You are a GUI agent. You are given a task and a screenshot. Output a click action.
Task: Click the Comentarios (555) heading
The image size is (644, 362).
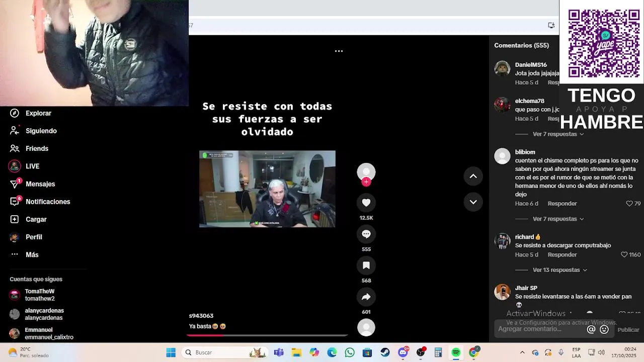[x=521, y=45]
